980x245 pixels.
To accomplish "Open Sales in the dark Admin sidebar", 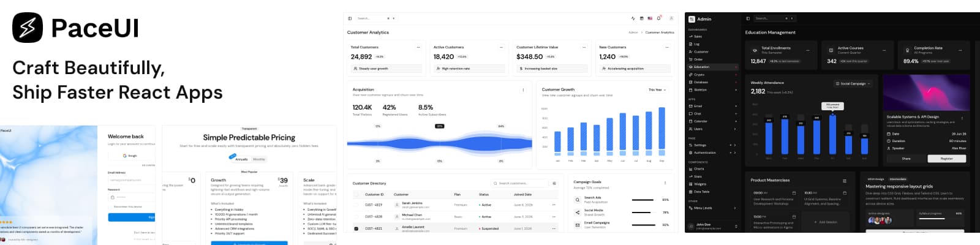I will (x=713, y=37).
